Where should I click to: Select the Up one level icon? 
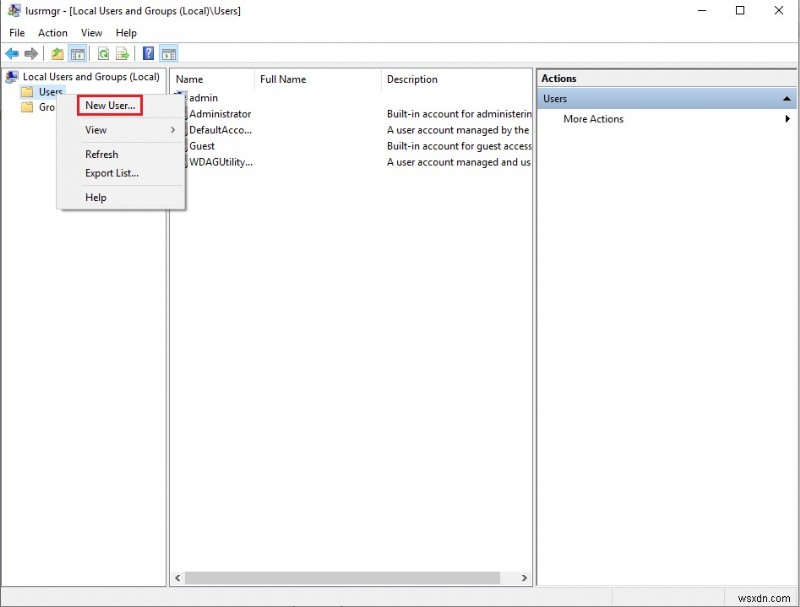57,53
